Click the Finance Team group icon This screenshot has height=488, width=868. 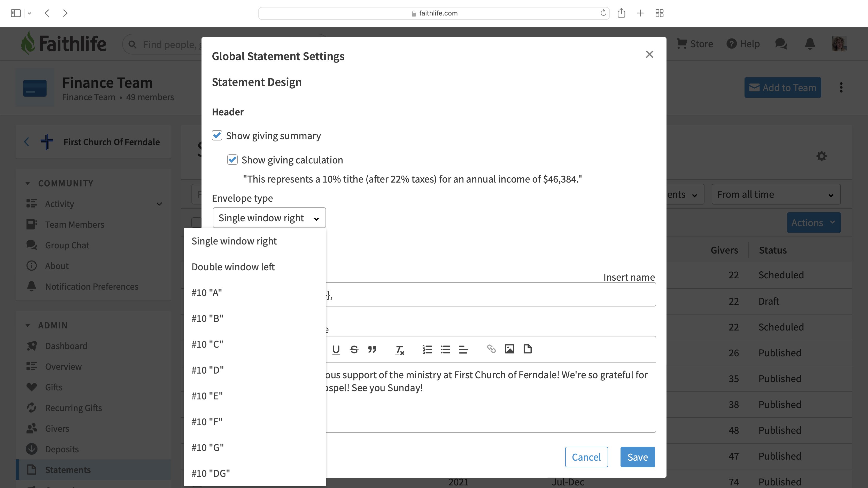pyautogui.click(x=35, y=88)
